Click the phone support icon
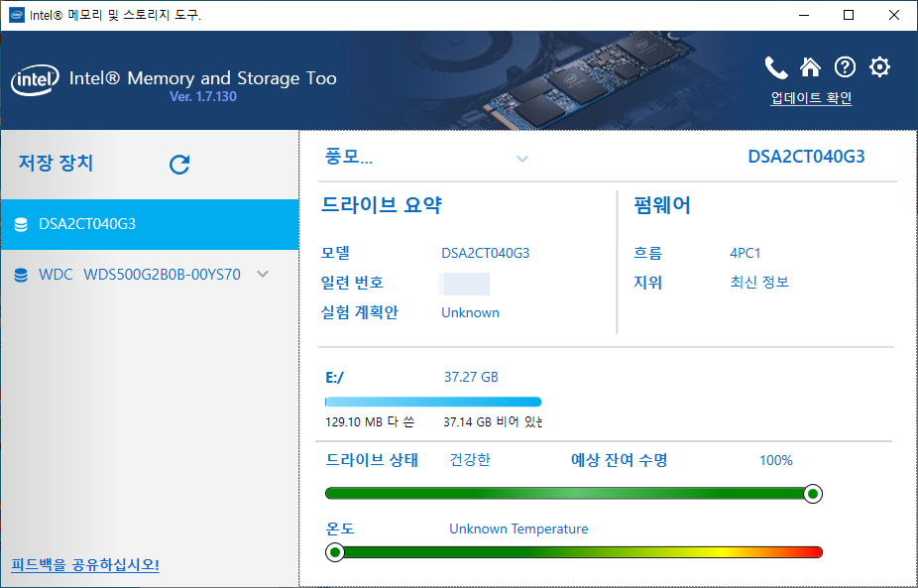 coord(775,68)
